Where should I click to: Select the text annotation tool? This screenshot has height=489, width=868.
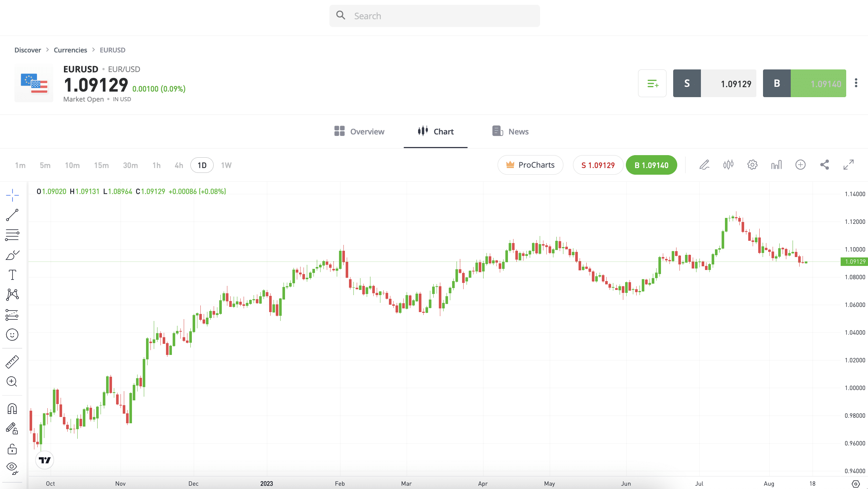click(x=12, y=275)
